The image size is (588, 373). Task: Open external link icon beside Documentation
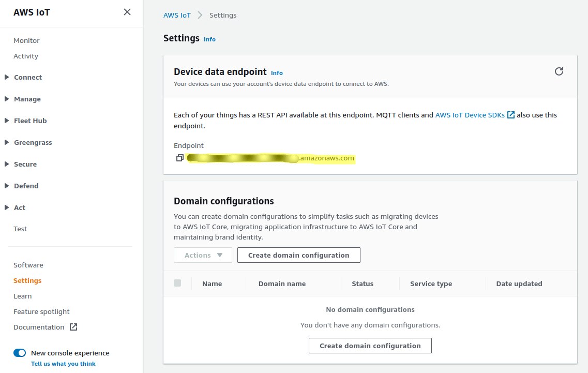click(x=73, y=327)
